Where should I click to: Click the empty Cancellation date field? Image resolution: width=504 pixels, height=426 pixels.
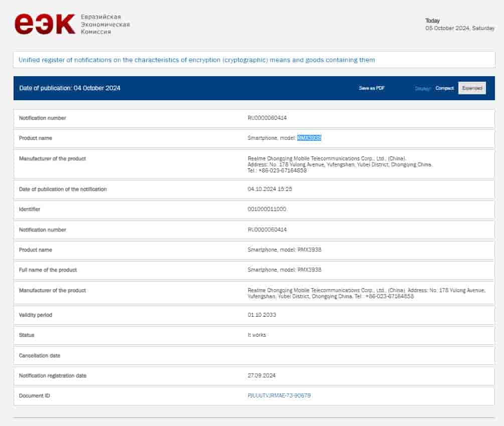366,355
